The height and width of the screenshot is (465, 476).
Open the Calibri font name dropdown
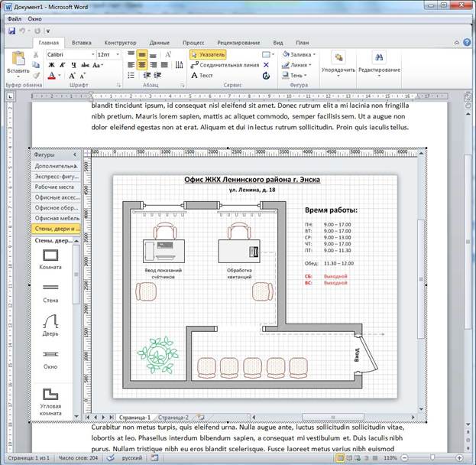(x=93, y=54)
